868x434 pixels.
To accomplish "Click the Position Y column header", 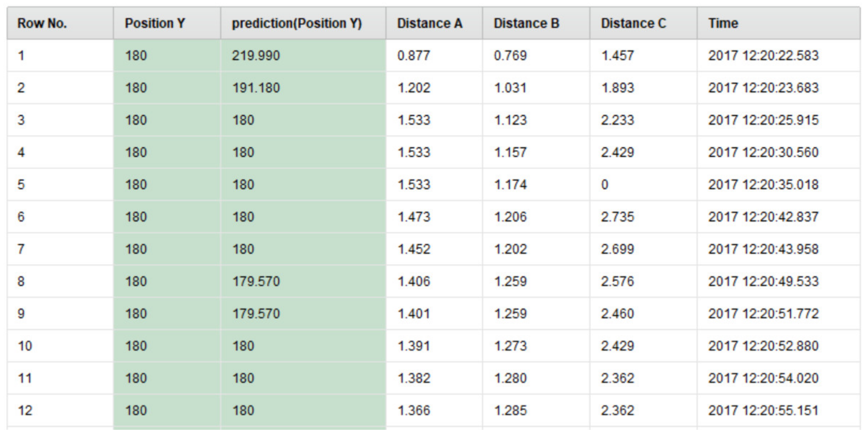I will coord(167,23).
